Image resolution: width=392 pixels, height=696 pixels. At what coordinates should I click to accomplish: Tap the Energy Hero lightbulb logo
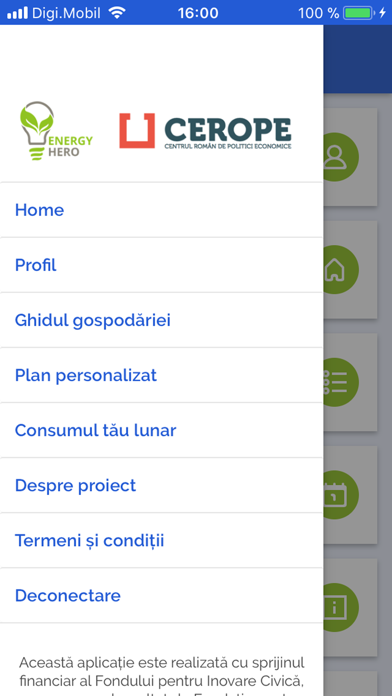[56, 130]
